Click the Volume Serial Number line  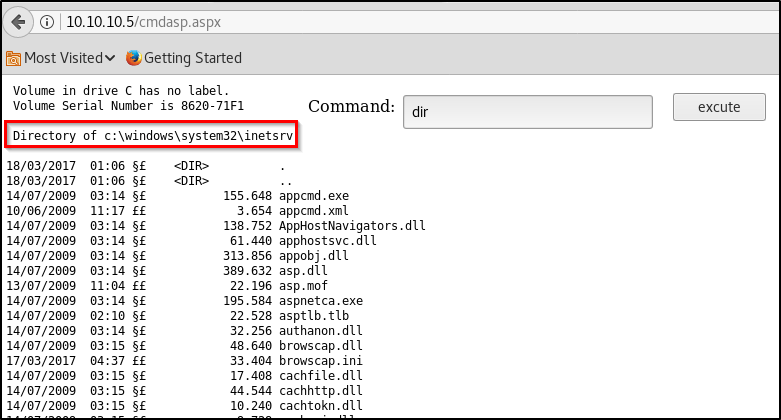128,105
